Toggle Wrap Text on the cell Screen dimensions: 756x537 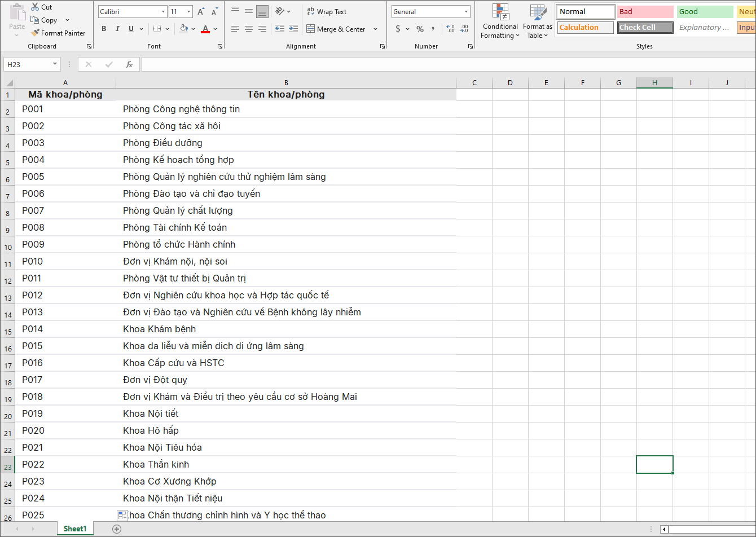(x=327, y=12)
